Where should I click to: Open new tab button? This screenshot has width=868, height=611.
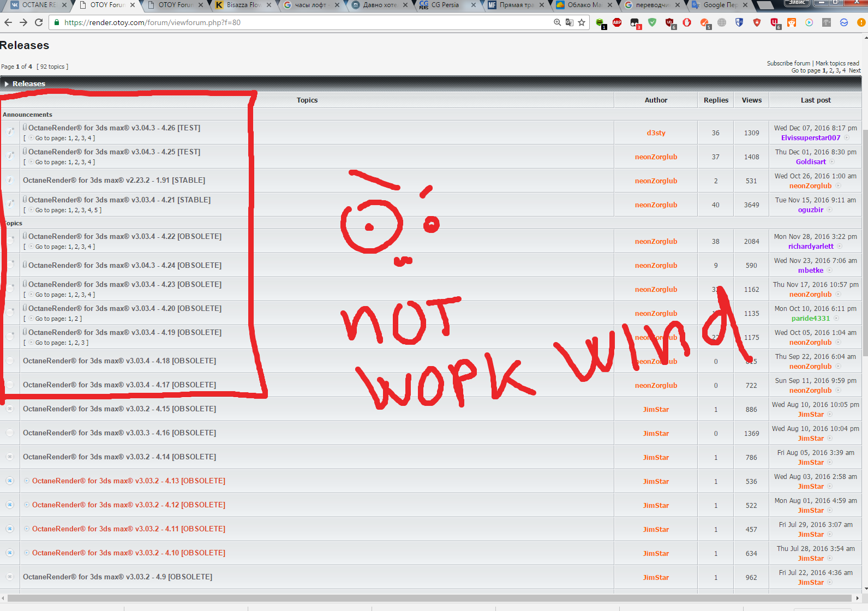pos(765,5)
